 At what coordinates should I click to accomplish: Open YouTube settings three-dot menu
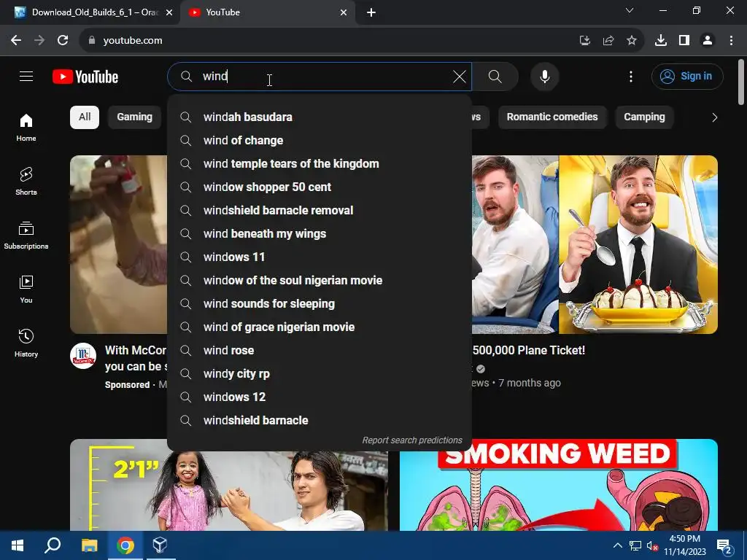coord(631,77)
